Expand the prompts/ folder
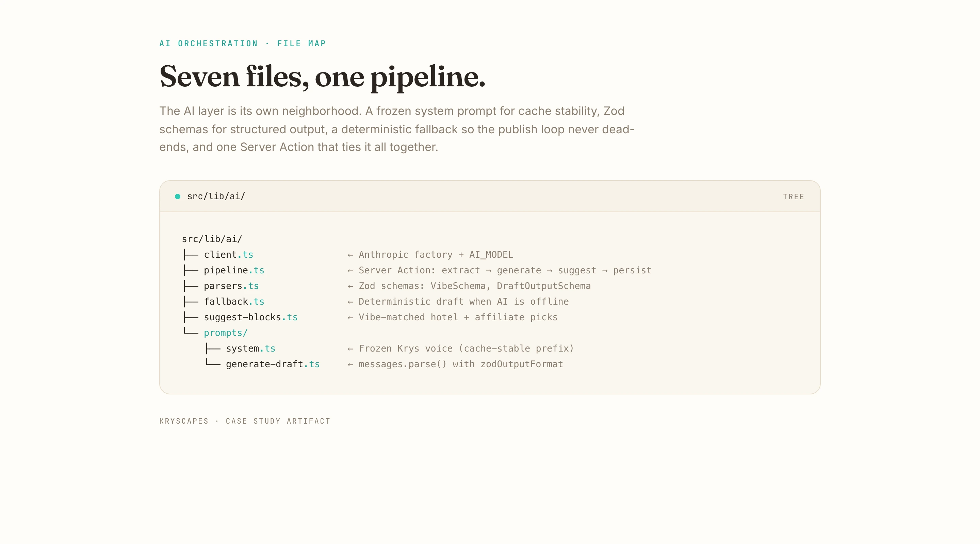The width and height of the screenshot is (980, 544). pos(226,333)
